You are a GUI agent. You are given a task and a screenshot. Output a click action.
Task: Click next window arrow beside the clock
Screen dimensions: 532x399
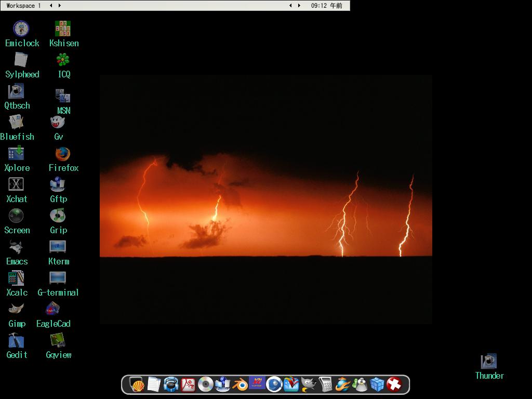299,6
